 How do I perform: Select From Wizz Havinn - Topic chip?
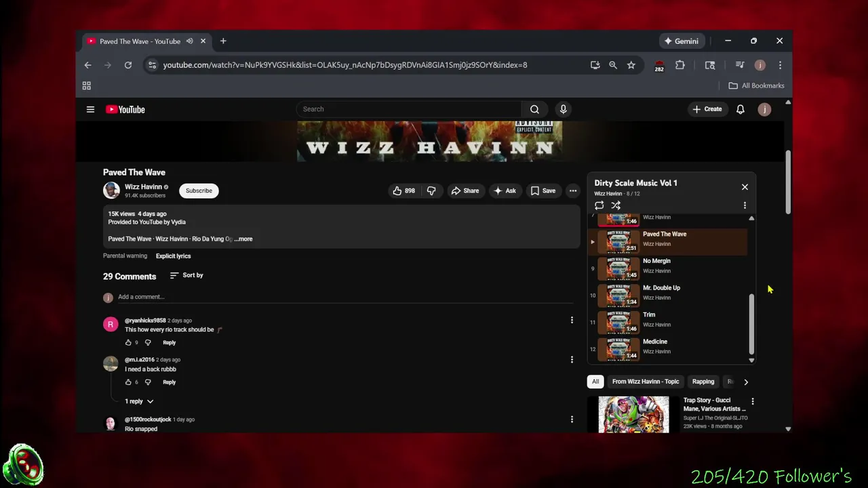point(646,382)
